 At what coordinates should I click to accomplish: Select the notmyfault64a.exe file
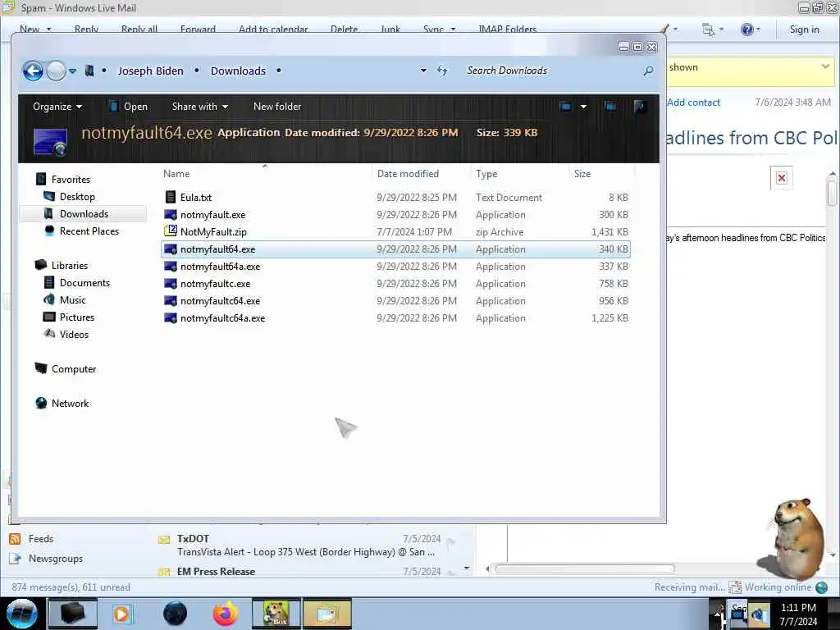click(x=395, y=267)
